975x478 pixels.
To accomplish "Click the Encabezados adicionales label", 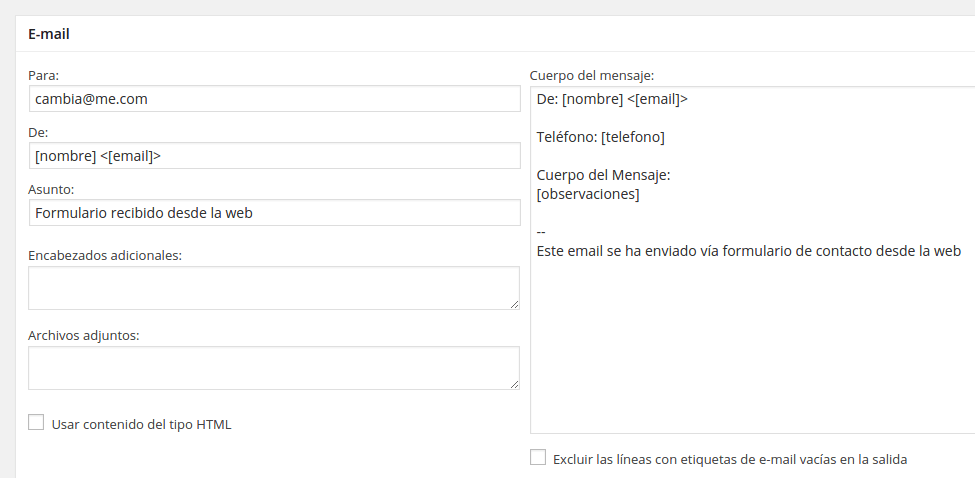I will pos(105,255).
